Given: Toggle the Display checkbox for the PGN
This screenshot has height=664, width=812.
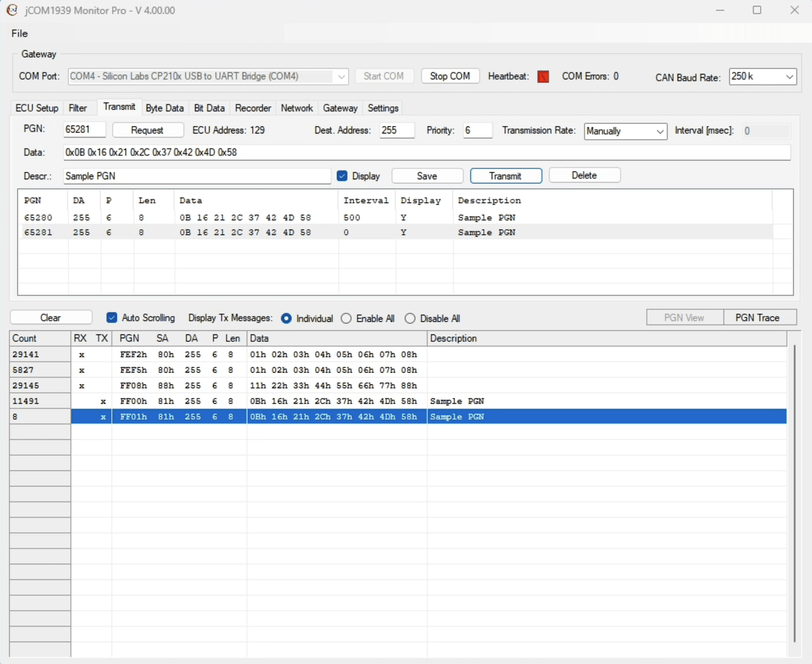Looking at the screenshot, I should [342, 176].
